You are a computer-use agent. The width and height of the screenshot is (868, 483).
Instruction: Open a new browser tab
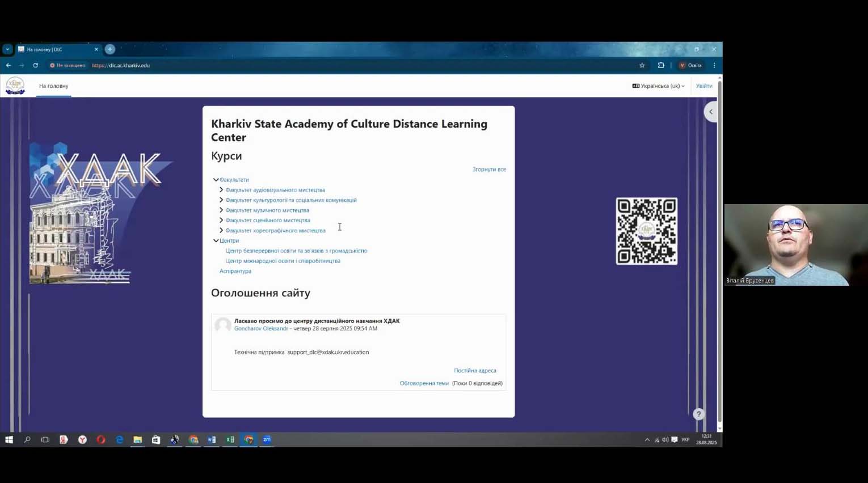click(110, 49)
